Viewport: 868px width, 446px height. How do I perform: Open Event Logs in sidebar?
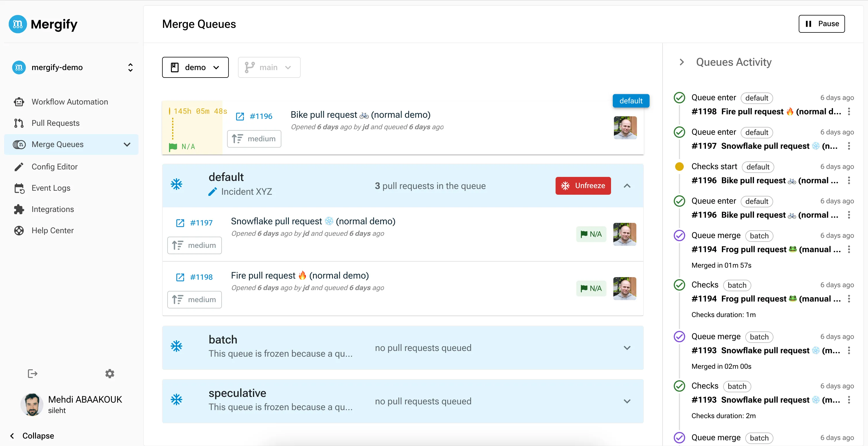[51, 188]
